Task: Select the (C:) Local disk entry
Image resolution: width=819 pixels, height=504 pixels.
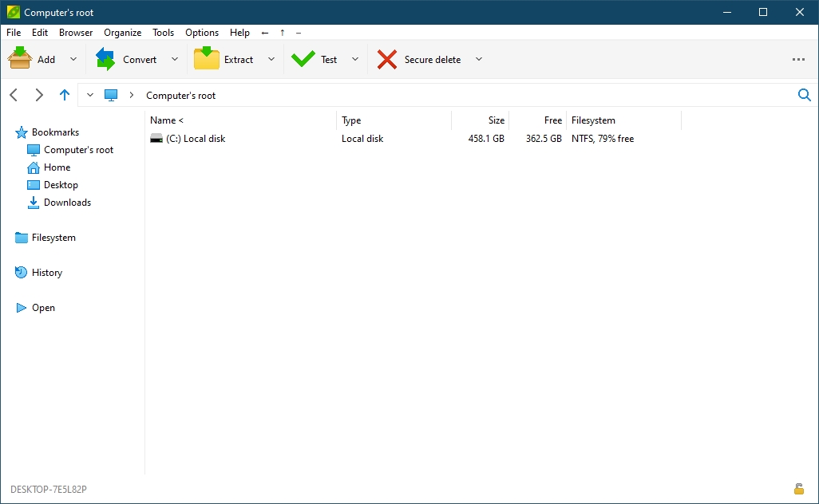Action: tap(195, 138)
